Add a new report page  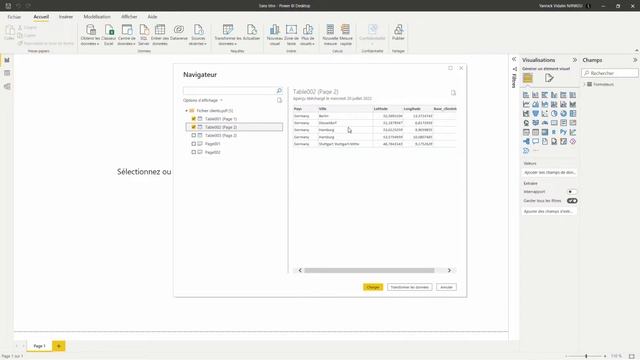tap(58, 346)
